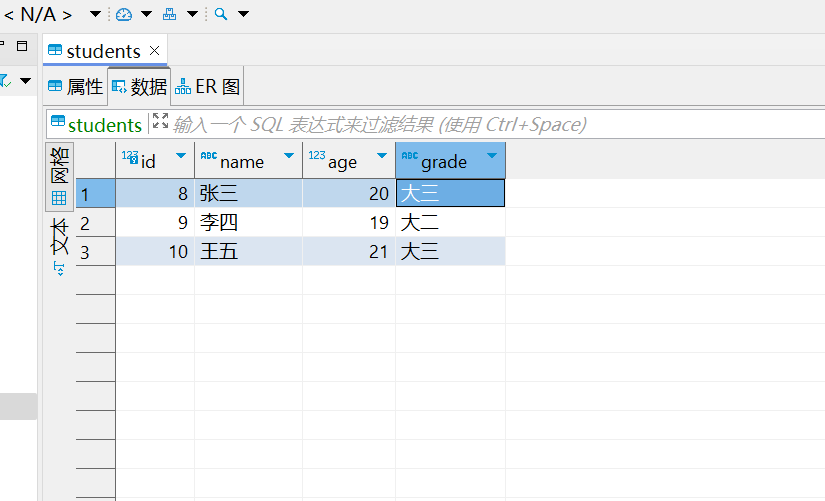Open the dashboard gauge toolbar icon
The image size is (825, 501).
[x=124, y=14]
